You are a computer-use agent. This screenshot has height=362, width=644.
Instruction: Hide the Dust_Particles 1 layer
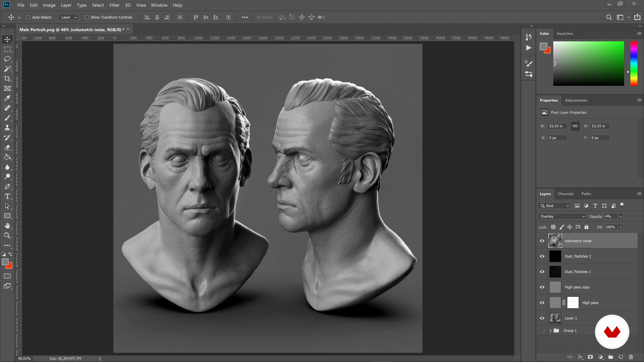click(542, 272)
